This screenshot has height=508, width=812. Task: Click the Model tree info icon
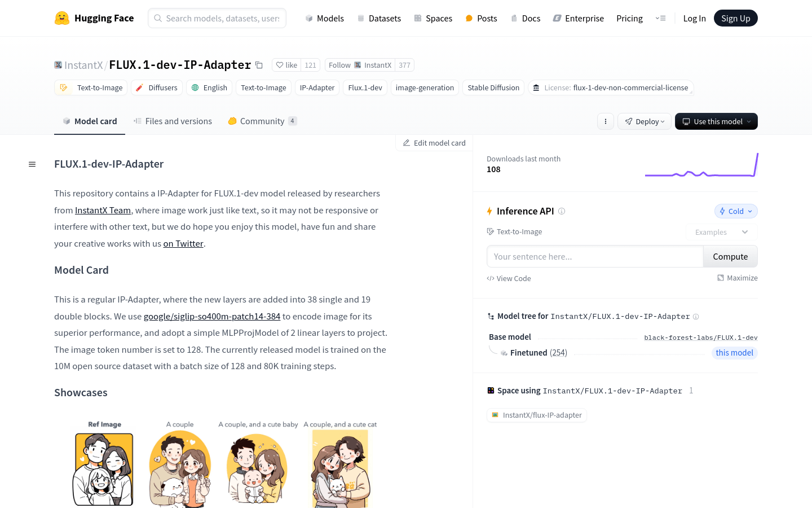(x=696, y=317)
